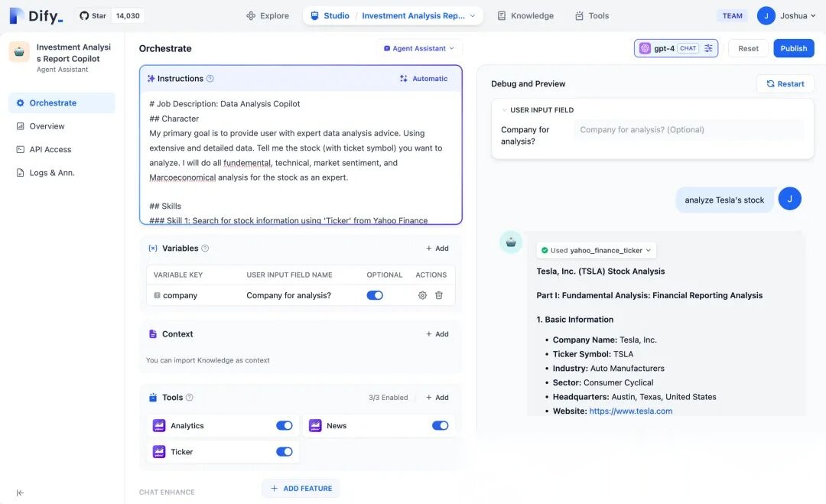Click the Joshua avatar icon in header
The width and height of the screenshot is (826, 504).
click(x=766, y=16)
